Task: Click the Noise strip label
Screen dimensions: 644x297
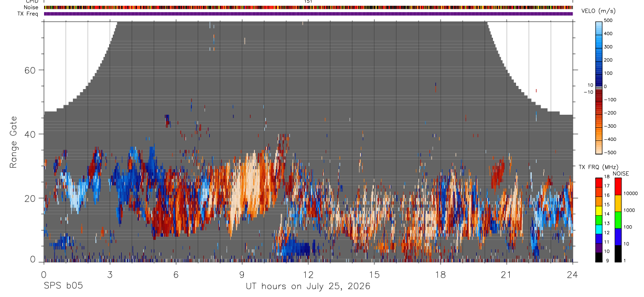Action: coord(32,7)
